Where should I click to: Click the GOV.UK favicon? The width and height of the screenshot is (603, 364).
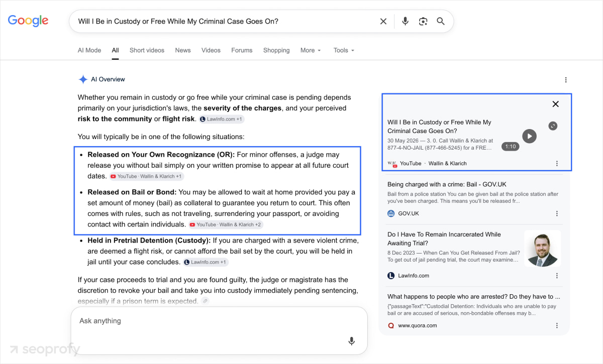391,213
